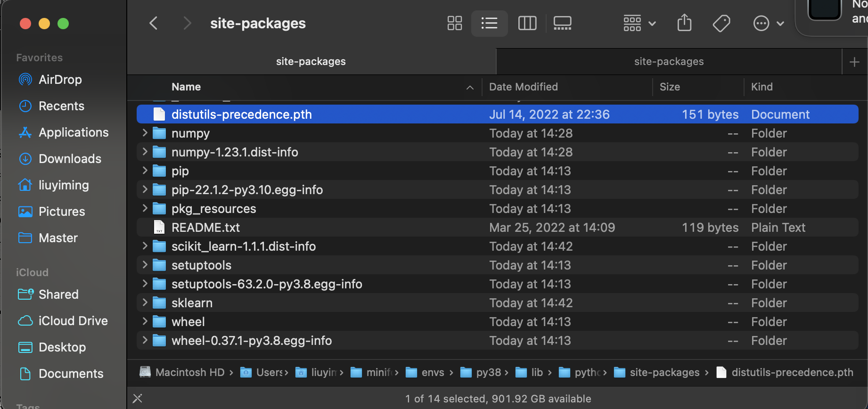Hide the path bar using X icon

138,399
